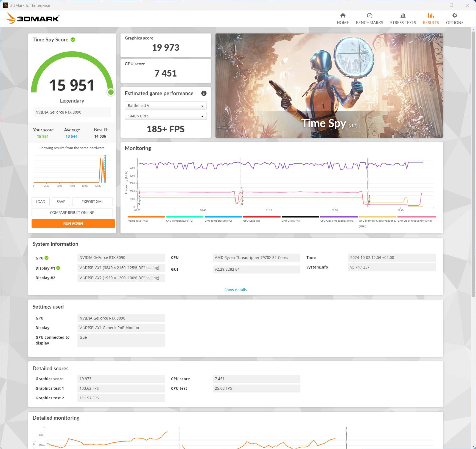
Task: Click the Time Spy benchmark artwork
Action: [x=329, y=86]
